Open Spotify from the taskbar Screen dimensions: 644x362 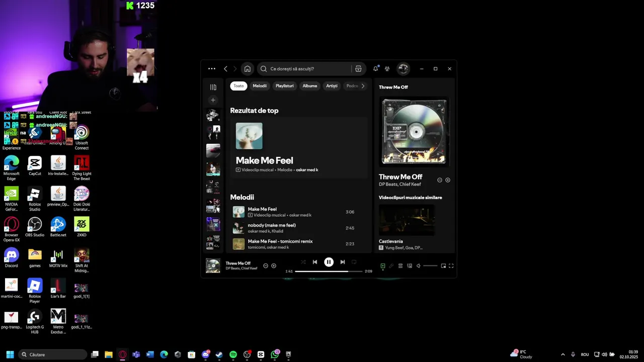click(x=233, y=354)
